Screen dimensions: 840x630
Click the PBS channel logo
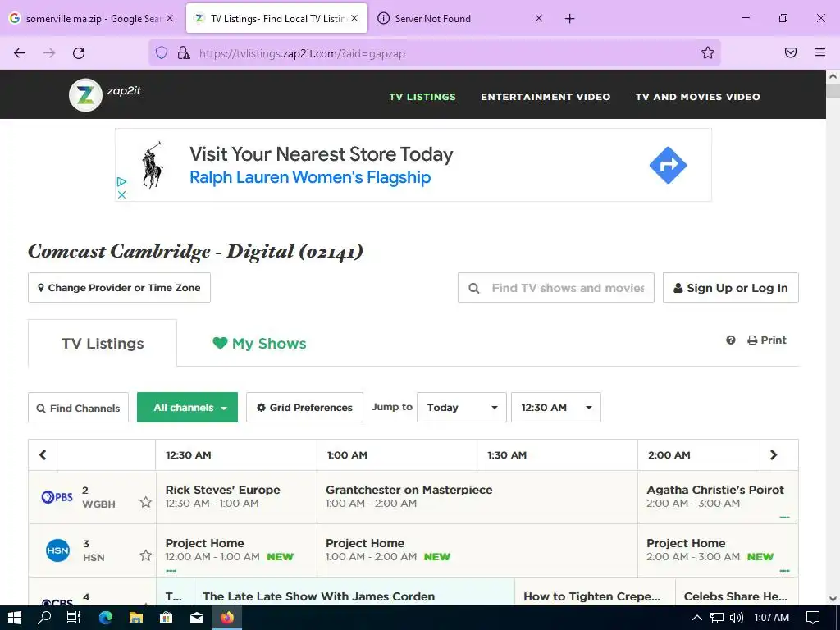pyautogui.click(x=57, y=497)
